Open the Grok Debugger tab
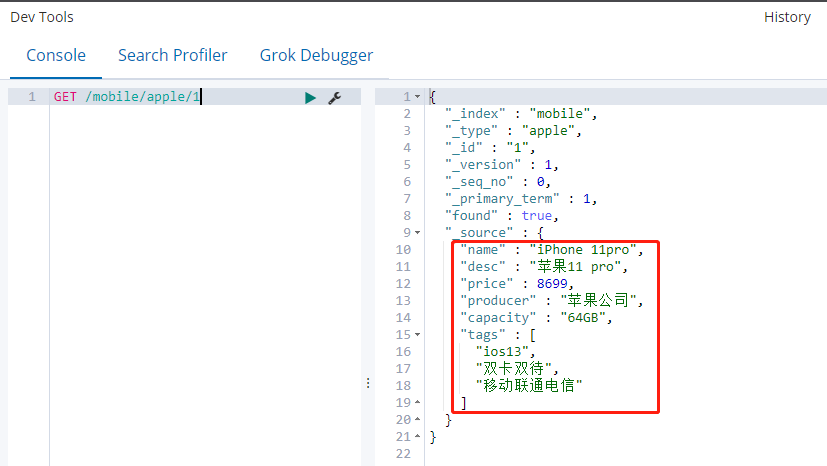Viewport: 827px width, 466px height. pyautogui.click(x=316, y=55)
